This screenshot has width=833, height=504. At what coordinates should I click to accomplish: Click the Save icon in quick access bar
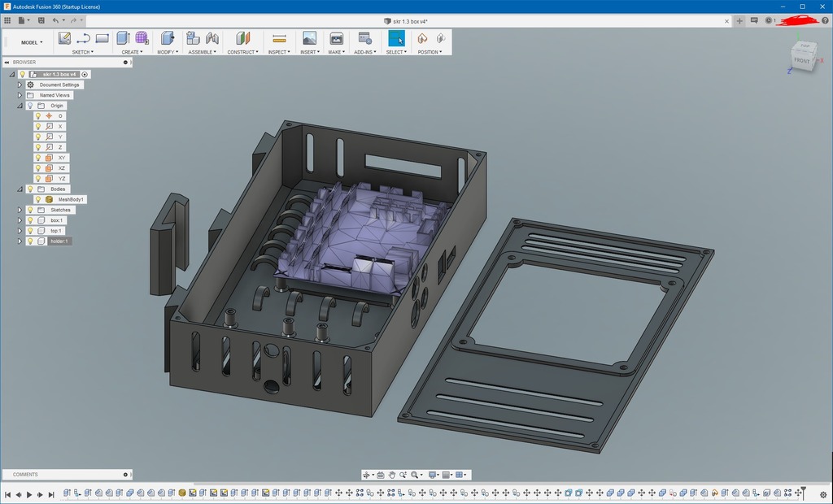coord(41,20)
